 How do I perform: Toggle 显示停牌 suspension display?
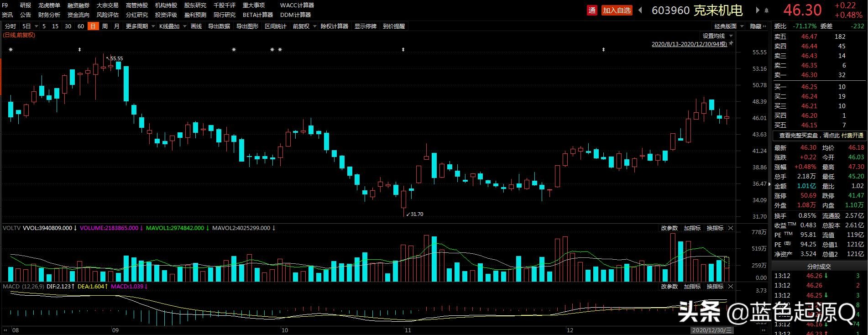[366, 26]
